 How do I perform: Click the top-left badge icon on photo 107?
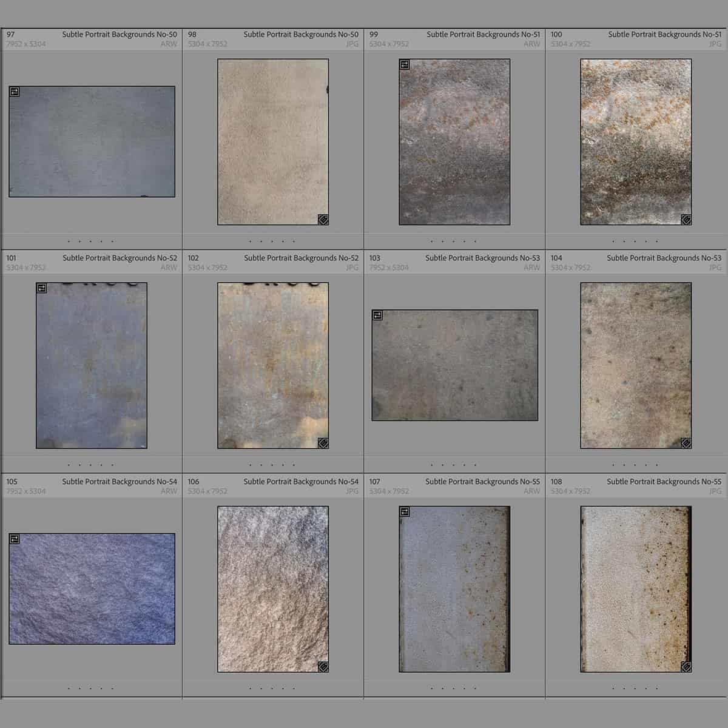click(x=405, y=512)
